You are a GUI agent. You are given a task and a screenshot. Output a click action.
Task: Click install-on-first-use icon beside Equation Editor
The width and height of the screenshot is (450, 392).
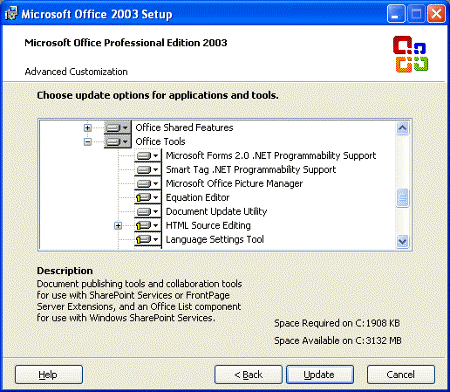point(144,198)
